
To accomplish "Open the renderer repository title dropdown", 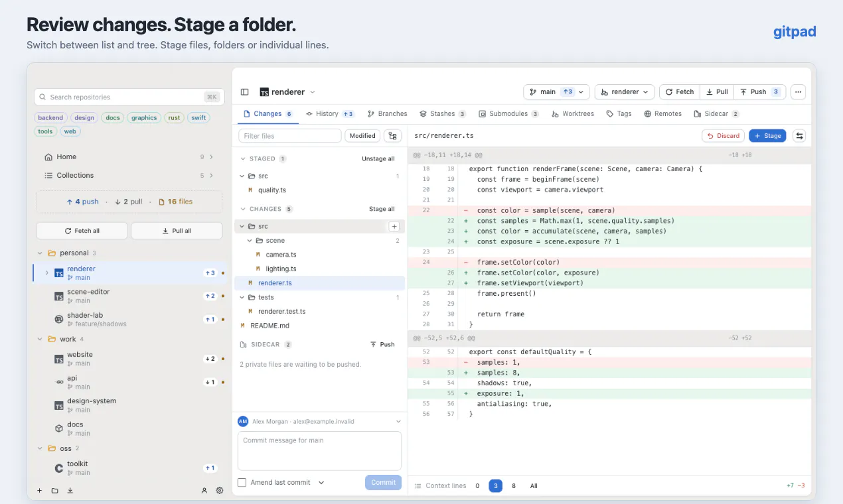I will click(x=287, y=92).
